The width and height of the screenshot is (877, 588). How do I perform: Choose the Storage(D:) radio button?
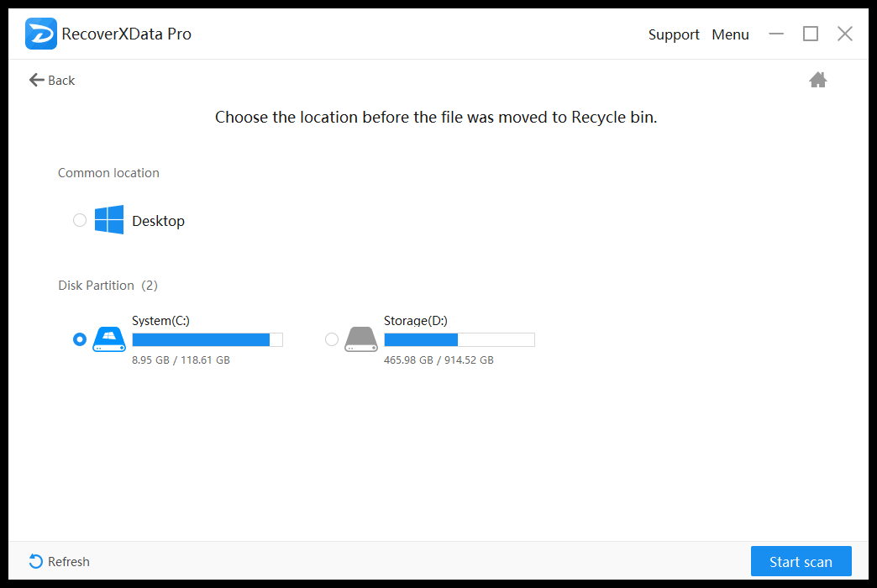(x=332, y=339)
